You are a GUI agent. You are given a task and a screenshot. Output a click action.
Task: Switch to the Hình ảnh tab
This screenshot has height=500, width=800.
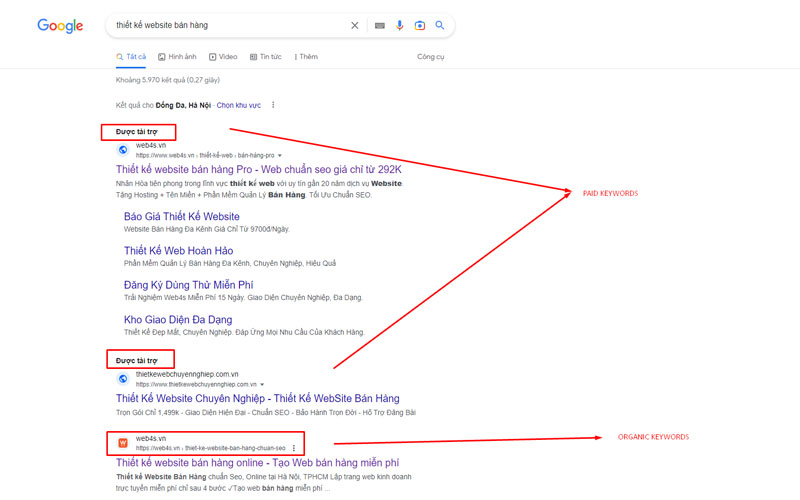[177, 57]
